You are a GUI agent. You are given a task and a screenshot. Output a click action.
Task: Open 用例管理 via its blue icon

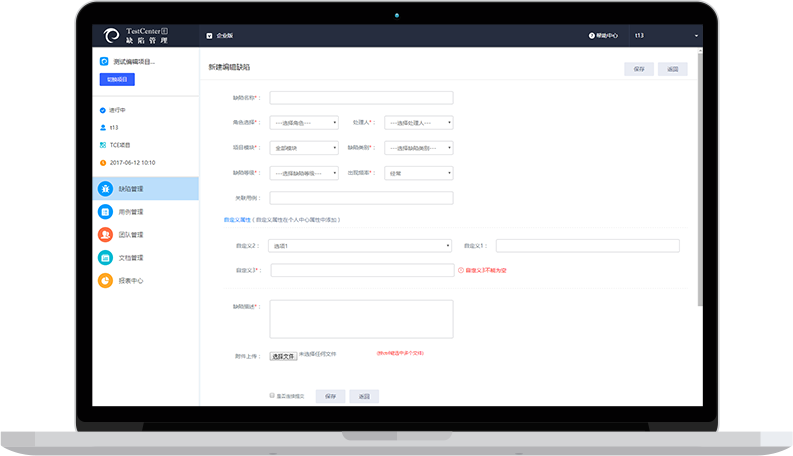105,212
